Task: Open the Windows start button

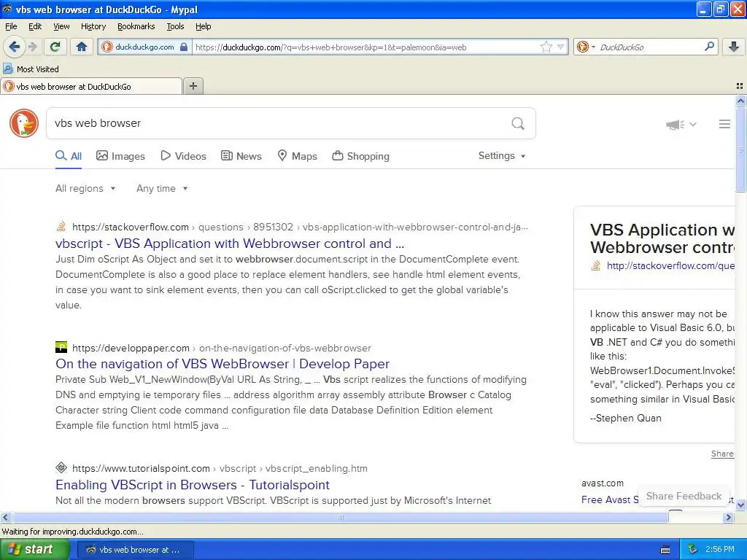Action: 35,550
